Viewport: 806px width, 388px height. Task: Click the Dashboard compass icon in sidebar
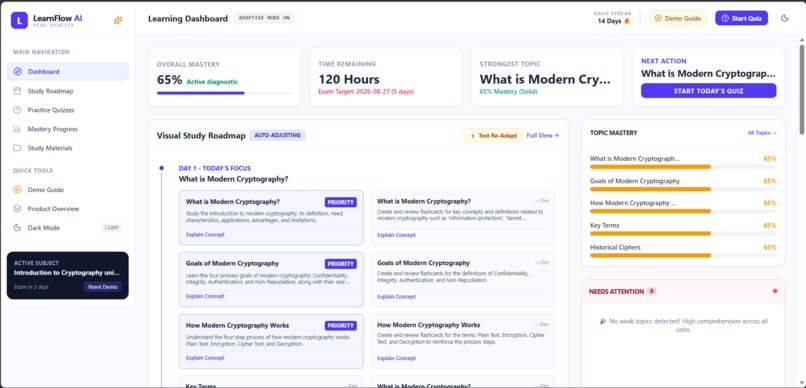[17, 71]
